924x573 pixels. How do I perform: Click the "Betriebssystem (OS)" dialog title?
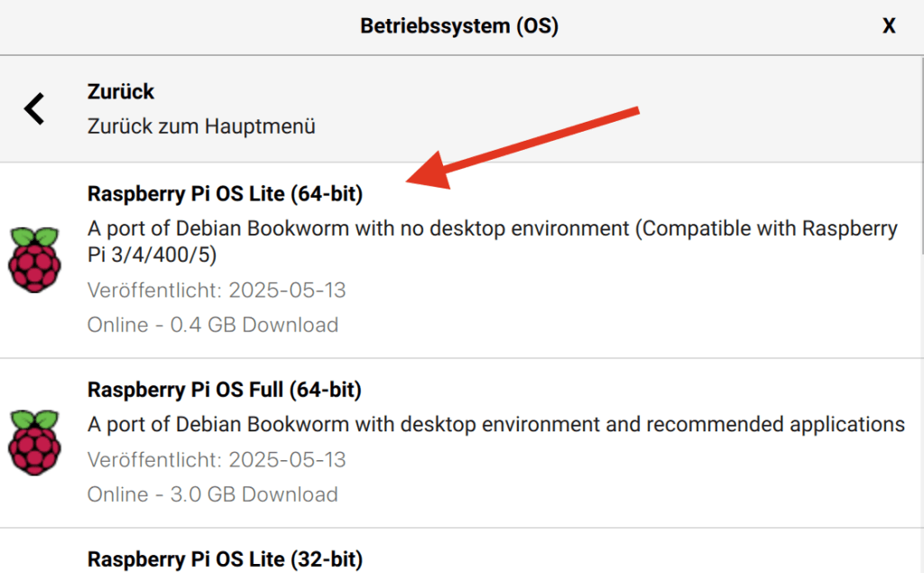pos(459,26)
